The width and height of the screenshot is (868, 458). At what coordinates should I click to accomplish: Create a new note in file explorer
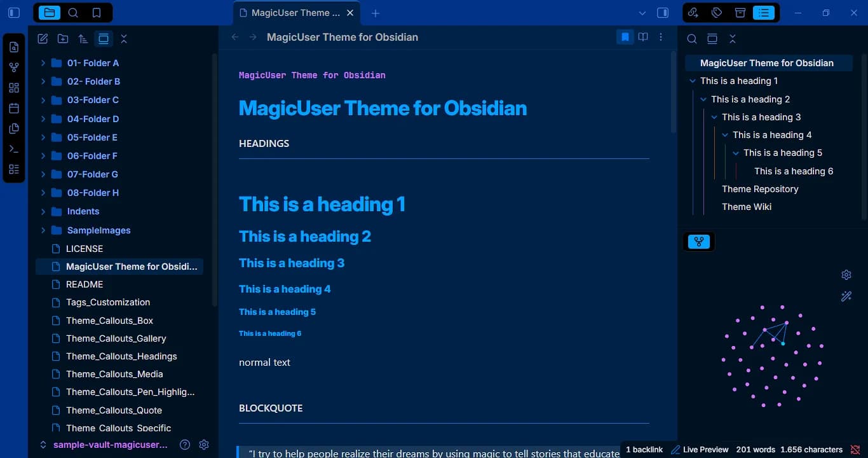43,39
